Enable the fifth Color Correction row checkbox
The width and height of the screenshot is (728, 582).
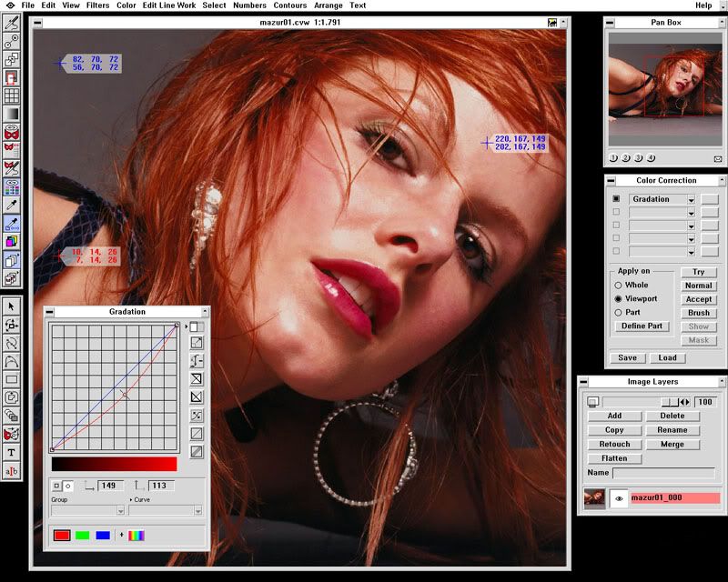click(616, 251)
